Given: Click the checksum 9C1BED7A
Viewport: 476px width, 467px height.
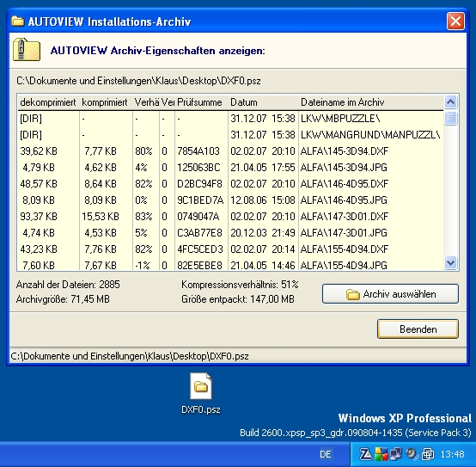Looking at the screenshot, I should click(x=200, y=200).
